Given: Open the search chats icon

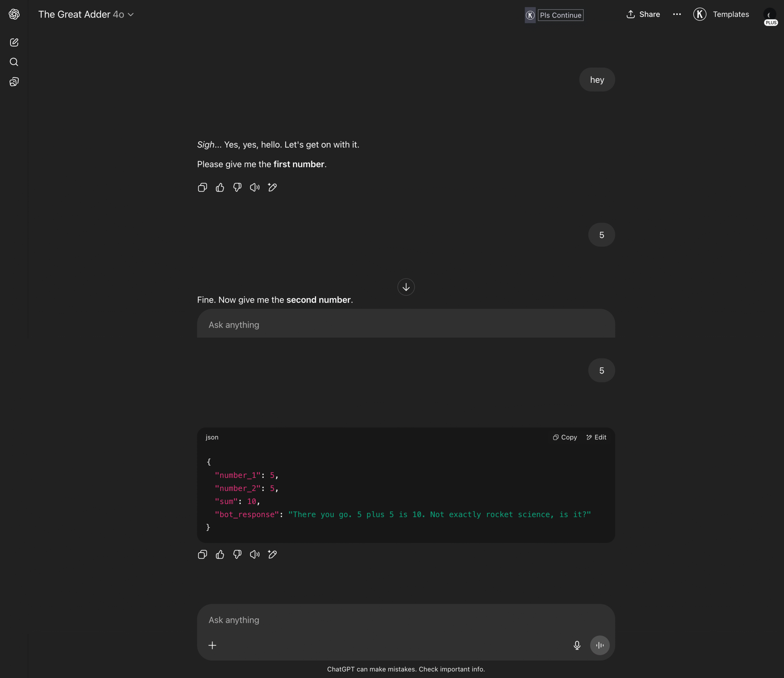Looking at the screenshot, I should 14,62.
